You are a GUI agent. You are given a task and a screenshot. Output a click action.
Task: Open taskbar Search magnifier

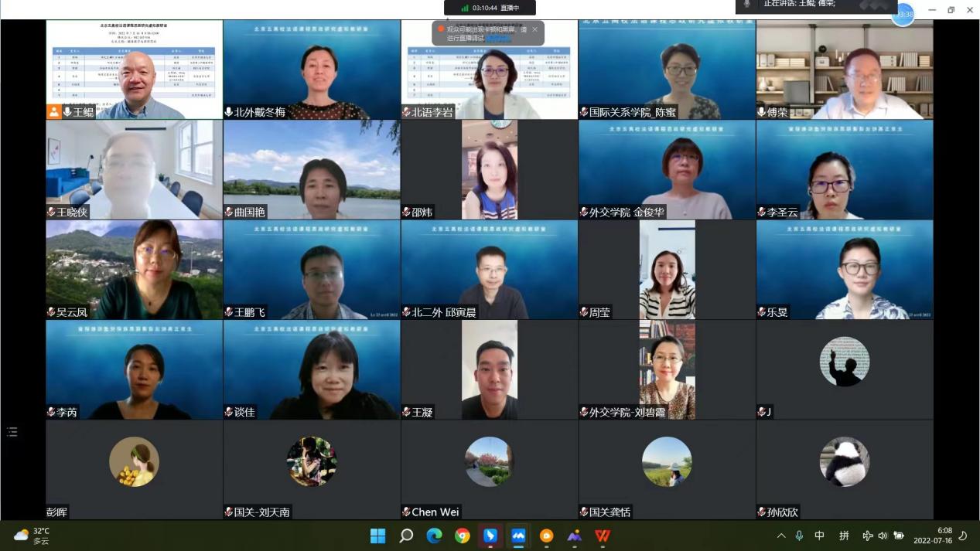coord(406,536)
